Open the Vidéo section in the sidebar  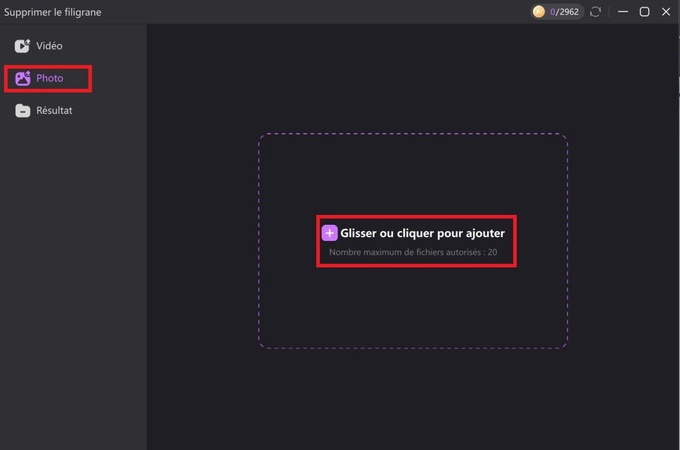39,46
